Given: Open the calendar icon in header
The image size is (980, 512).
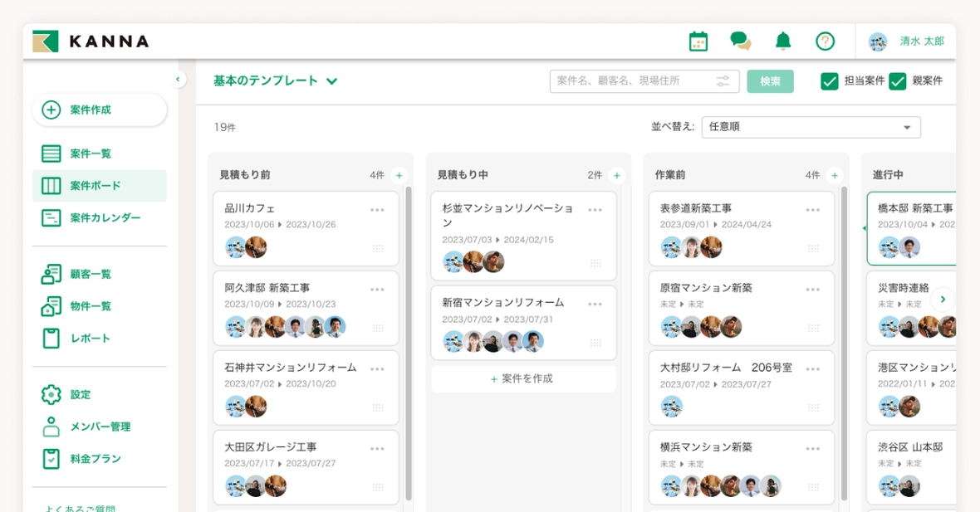Looking at the screenshot, I should click(698, 41).
